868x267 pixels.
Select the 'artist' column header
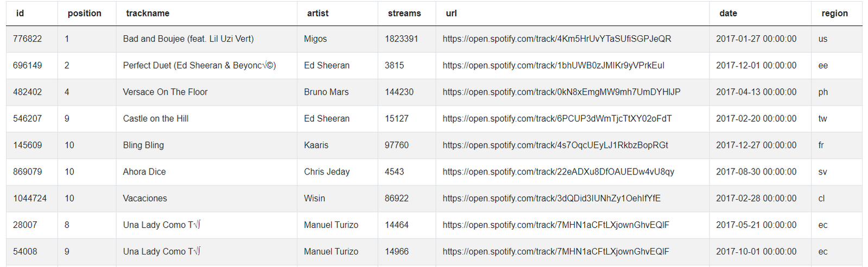pyautogui.click(x=318, y=13)
